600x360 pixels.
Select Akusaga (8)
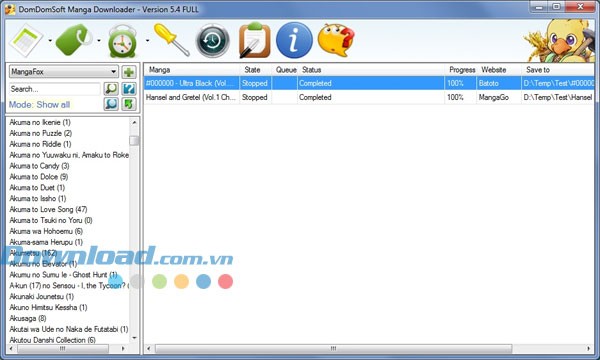coord(28,318)
